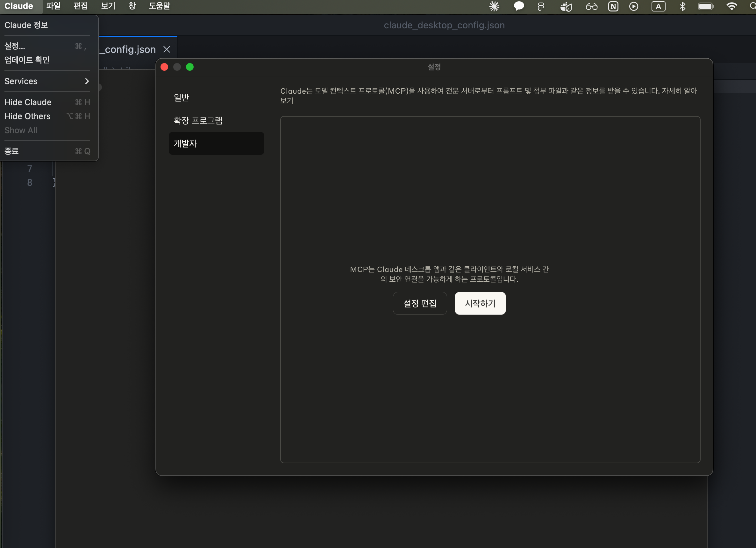Choose 설정... from the Claude menu
Viewport: 756px width, 548px height.
pos(15,46)
